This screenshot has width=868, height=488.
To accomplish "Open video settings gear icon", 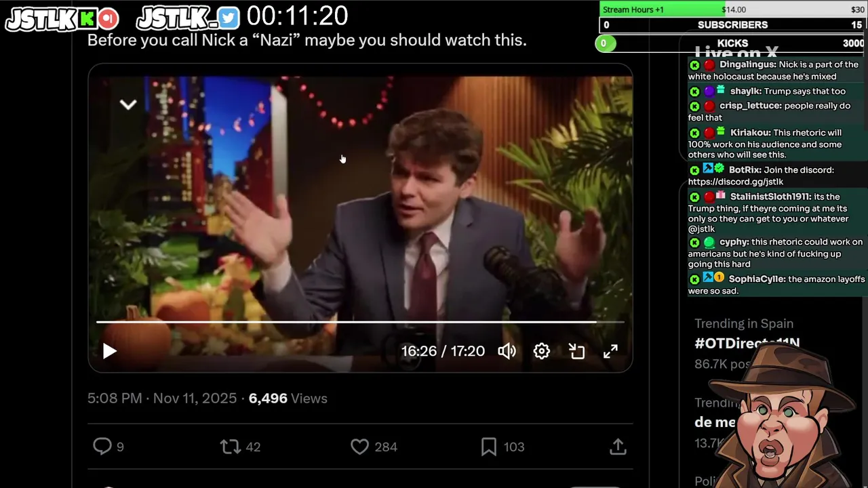I will point(541,351).
